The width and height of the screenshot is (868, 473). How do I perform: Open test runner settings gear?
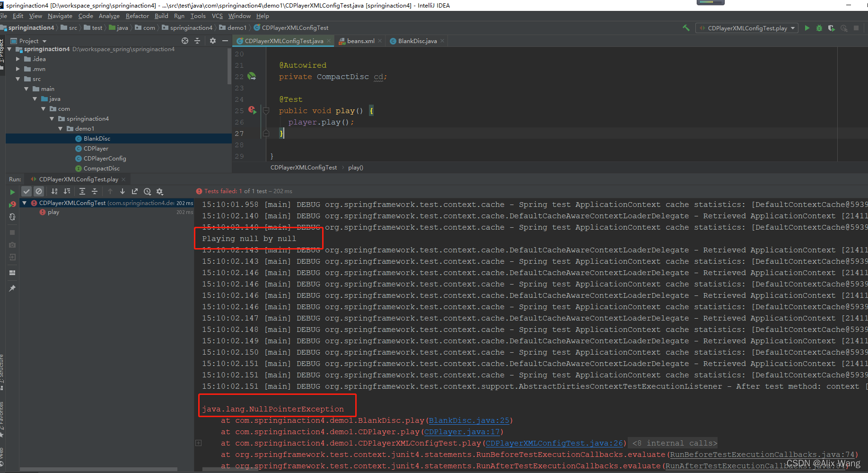(160, 191)
